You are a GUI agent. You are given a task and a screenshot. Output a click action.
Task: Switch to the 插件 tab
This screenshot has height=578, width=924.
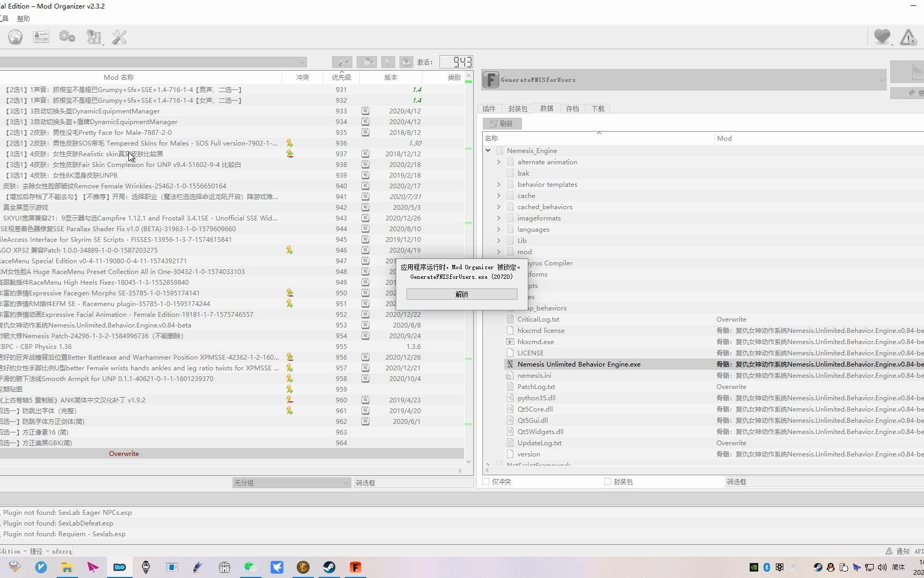[489, 109]
